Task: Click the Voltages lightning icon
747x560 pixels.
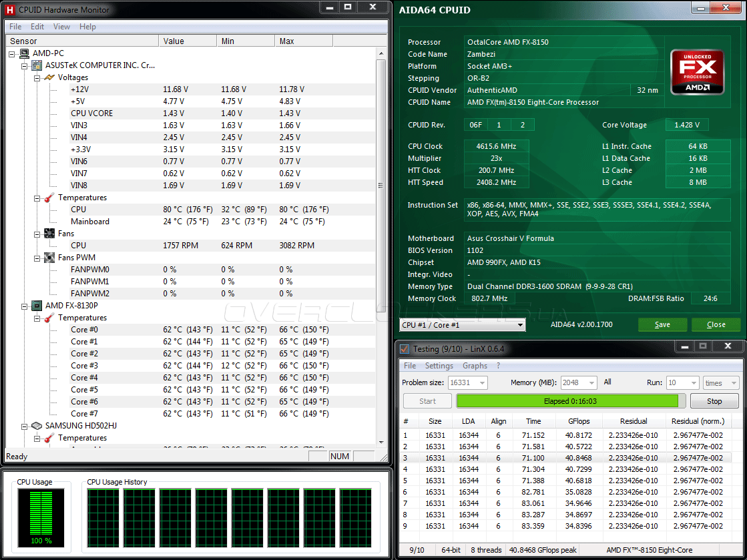Action: coord(49,77)
